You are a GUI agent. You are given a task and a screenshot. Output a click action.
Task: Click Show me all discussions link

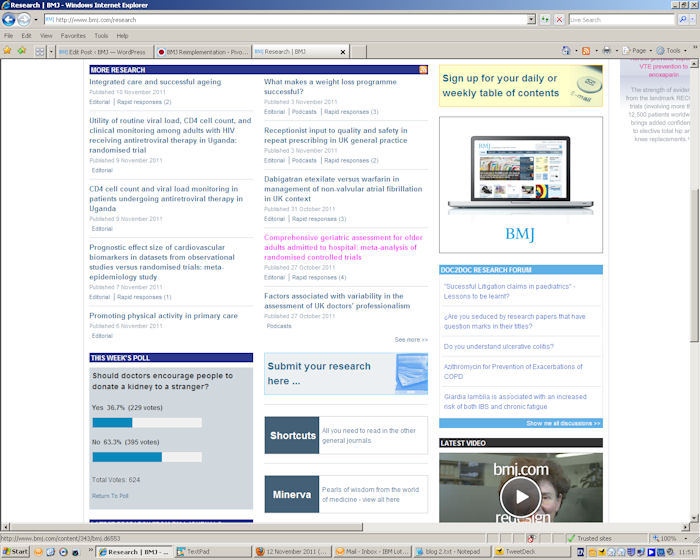coord(561,423)
